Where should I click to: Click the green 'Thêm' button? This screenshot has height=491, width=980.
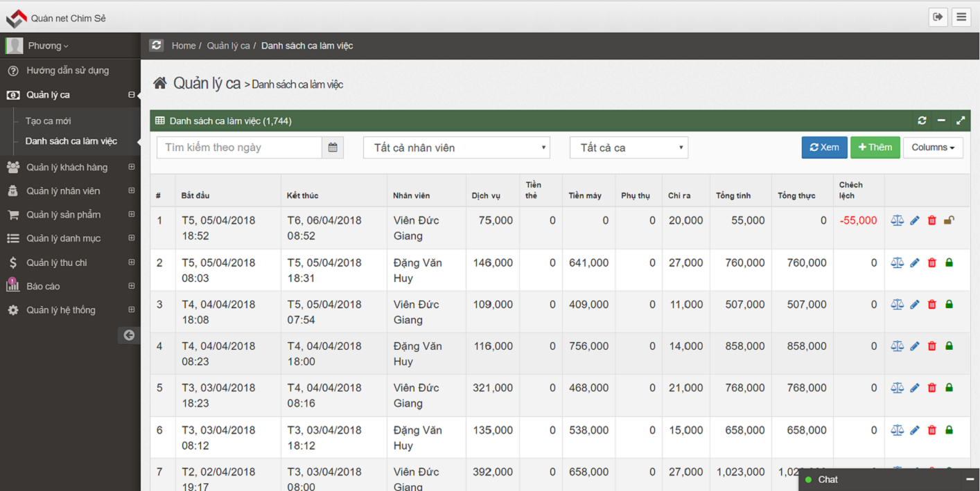coord(875,148)
